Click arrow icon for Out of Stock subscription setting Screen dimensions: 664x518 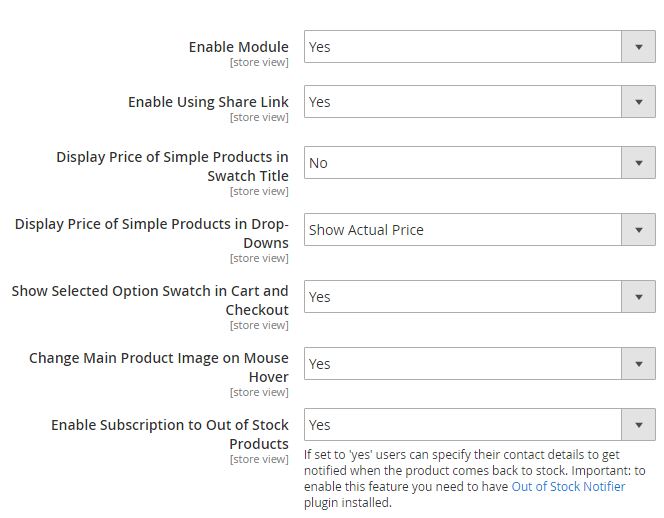[x=639, y=425]
